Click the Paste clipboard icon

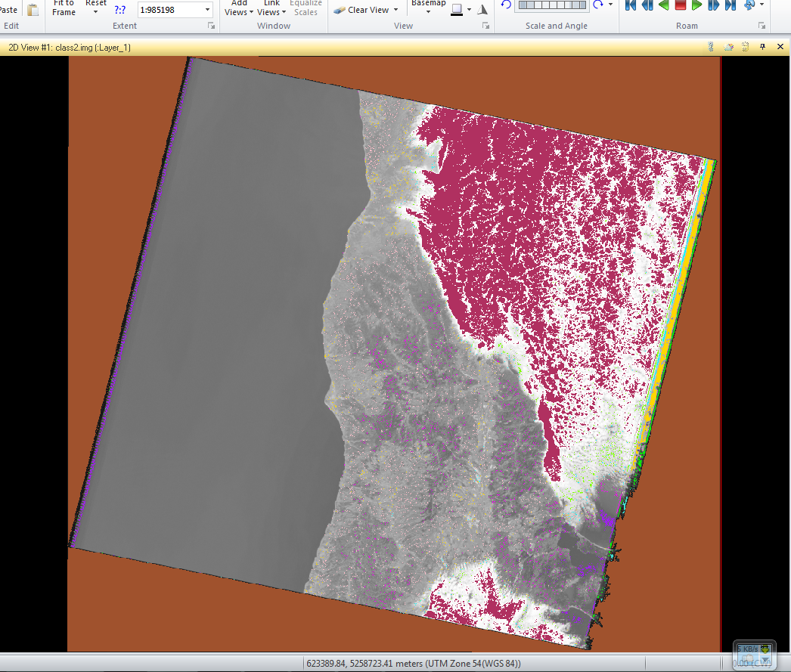[33, 10]
